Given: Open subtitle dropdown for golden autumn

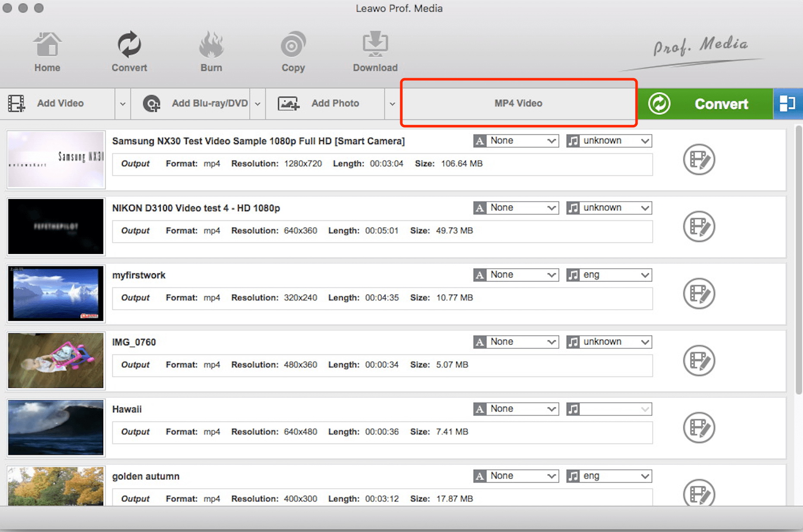Looking at the screenshot, I should 516,476.
